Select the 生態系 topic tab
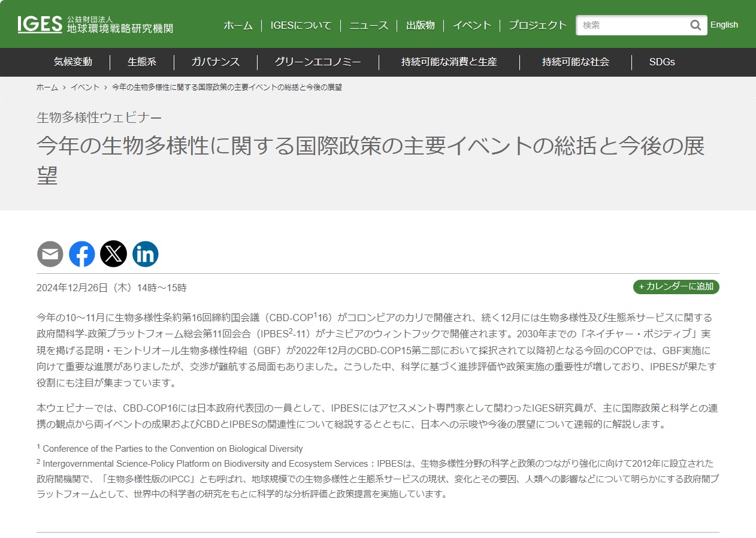The width and height of the screenshot is (756, 538). coord(142,62)
